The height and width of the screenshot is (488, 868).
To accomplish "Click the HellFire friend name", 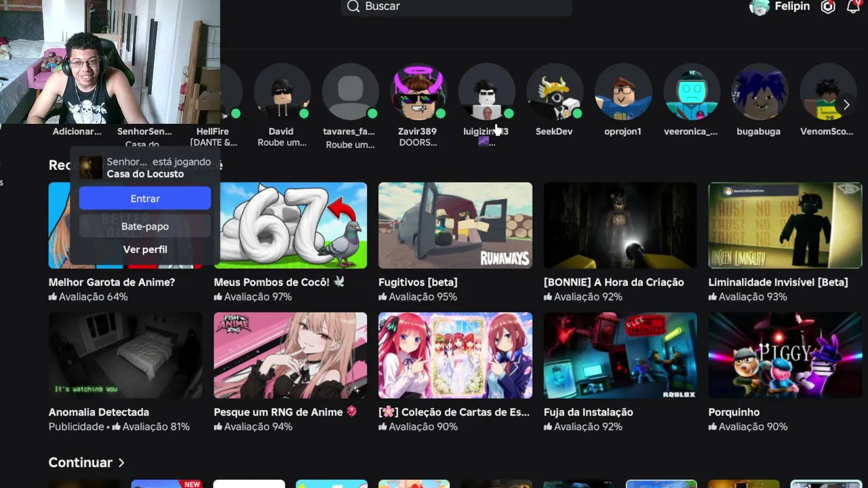I will point(213,131).
